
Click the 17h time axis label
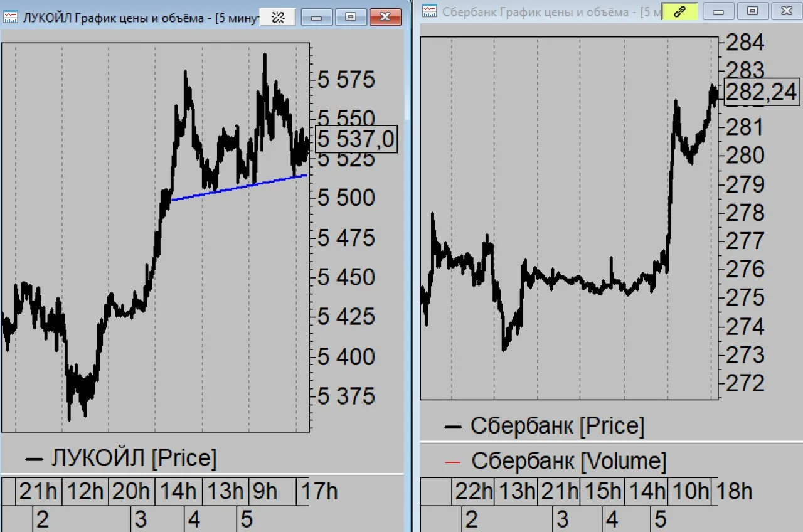[x=319, y=491]
